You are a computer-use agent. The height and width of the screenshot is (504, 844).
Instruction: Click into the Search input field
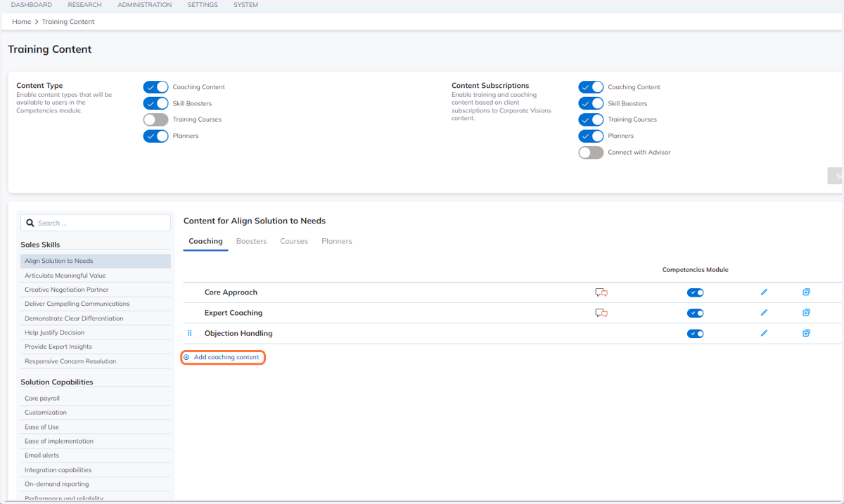(x=96, y=223)
